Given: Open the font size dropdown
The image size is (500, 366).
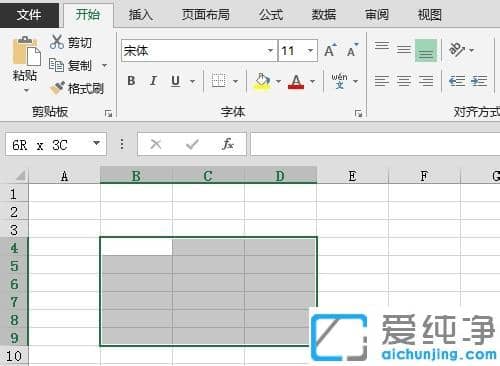Looking at the screenshot, I should point(310,51).
